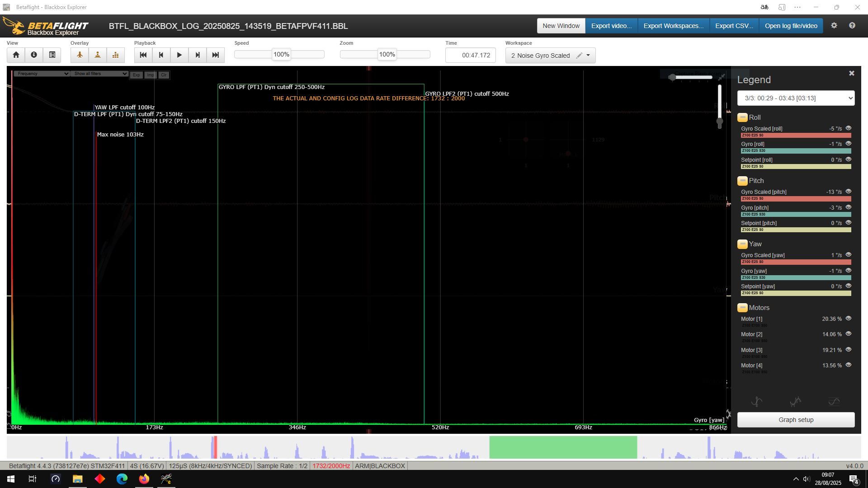Open the log section selector in Legend
This screenshot has height=488, width=868.
click(x=796, y=98)
